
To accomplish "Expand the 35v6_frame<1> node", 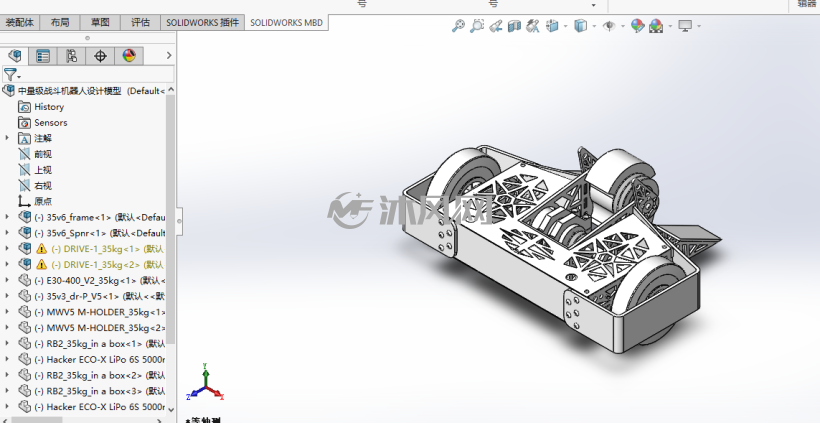I will (7, 217).
